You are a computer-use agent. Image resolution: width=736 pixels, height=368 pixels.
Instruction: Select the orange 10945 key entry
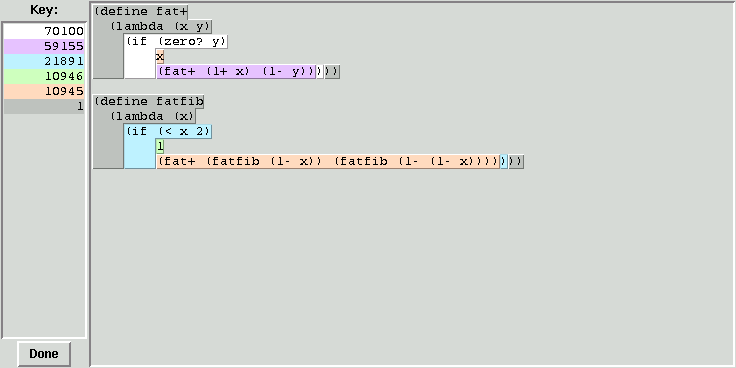44,92
